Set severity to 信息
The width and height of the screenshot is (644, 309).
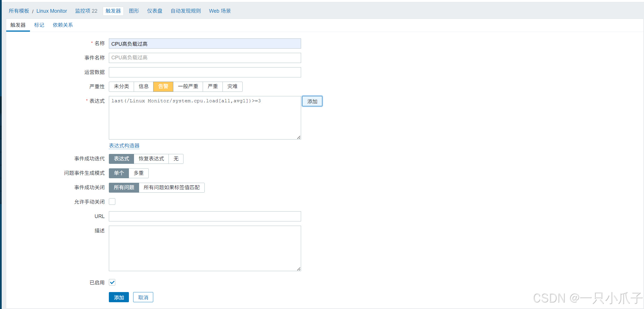pos(144,86)
